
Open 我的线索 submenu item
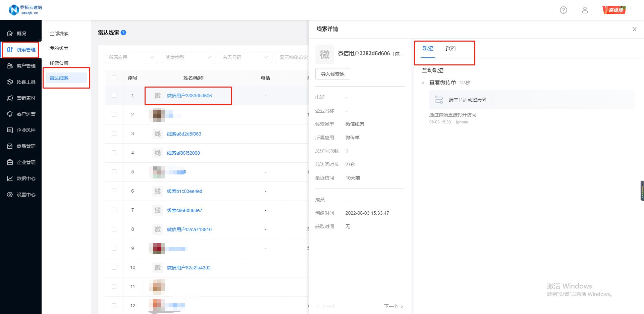tap(59, 48)
